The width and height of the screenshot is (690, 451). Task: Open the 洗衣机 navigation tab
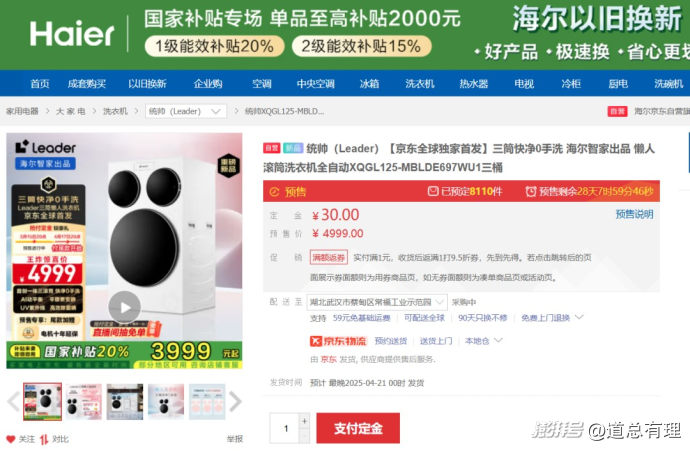[x=420, y=84]
